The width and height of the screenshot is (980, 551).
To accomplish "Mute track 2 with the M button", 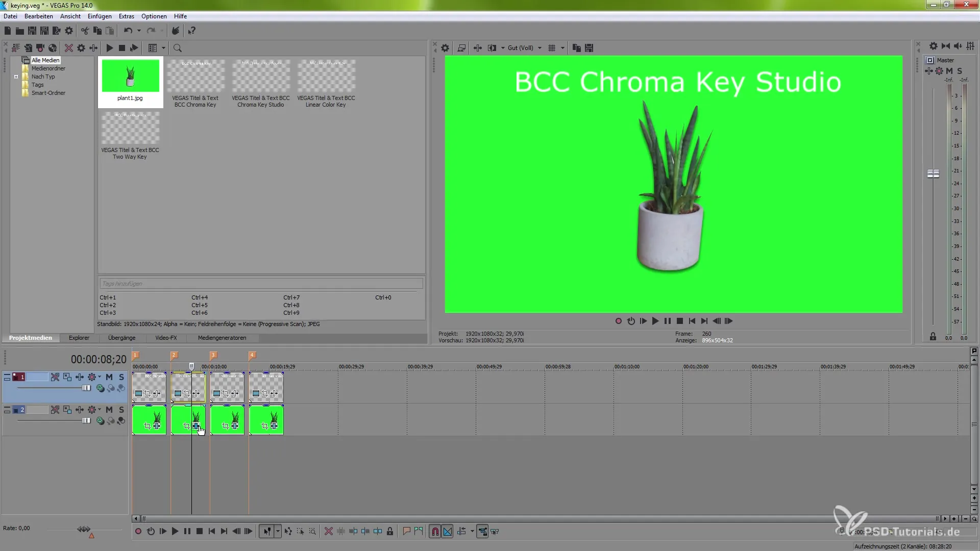I will (109, 410).
